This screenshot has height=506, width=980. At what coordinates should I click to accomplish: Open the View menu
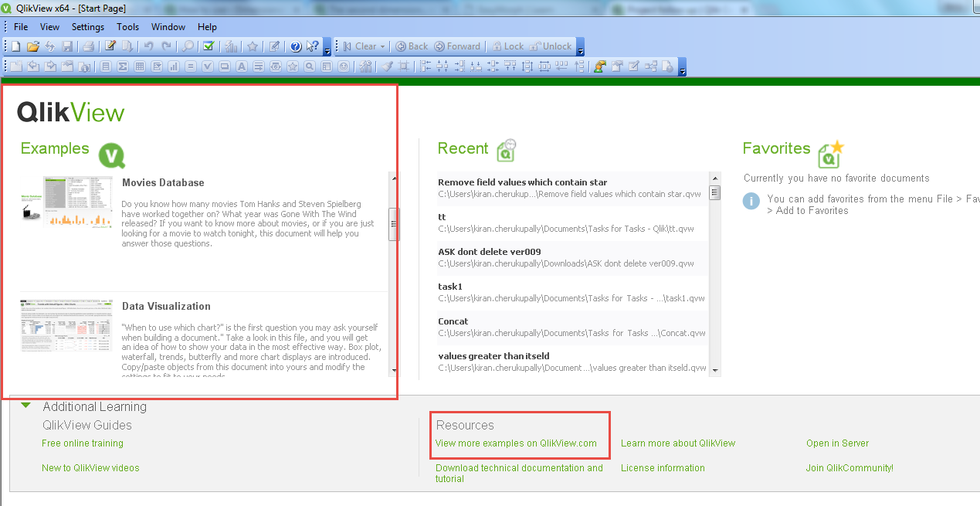(x=49, y=26)
